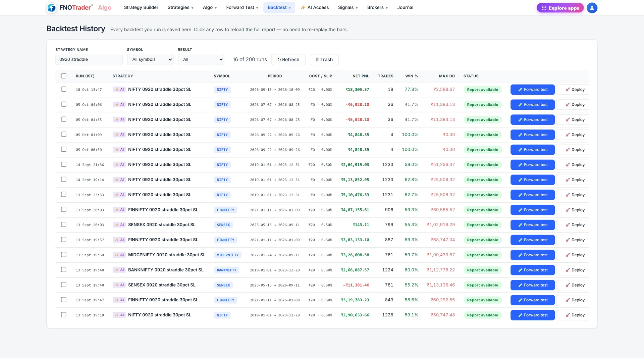Screen dimensions: 644x358
Task: Click Forward test pencil for 05 Oct 04:06 run
Action: coord(520,105)
